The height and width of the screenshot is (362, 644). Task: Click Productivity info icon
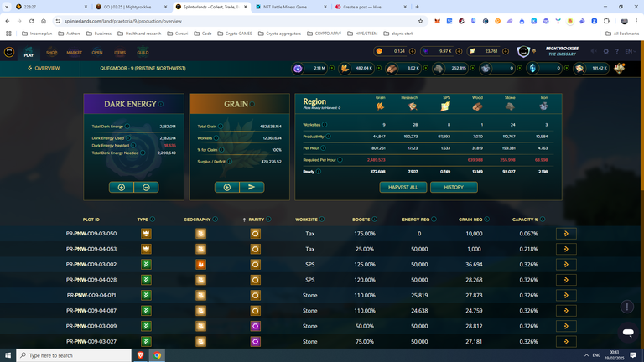click(328, 137)
